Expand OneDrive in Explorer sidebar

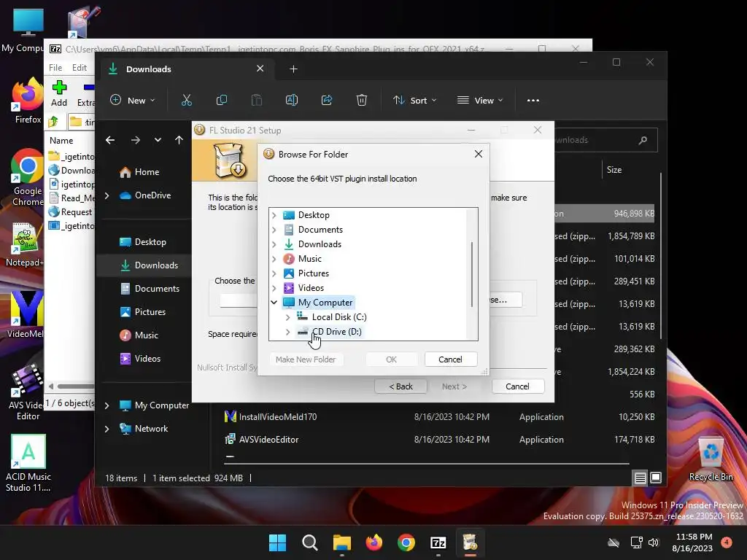tap(107, 195)
